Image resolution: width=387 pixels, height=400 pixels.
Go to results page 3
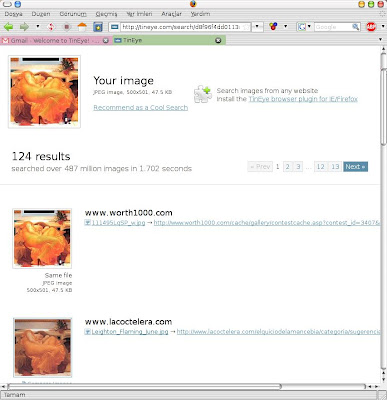click(298, 167)
